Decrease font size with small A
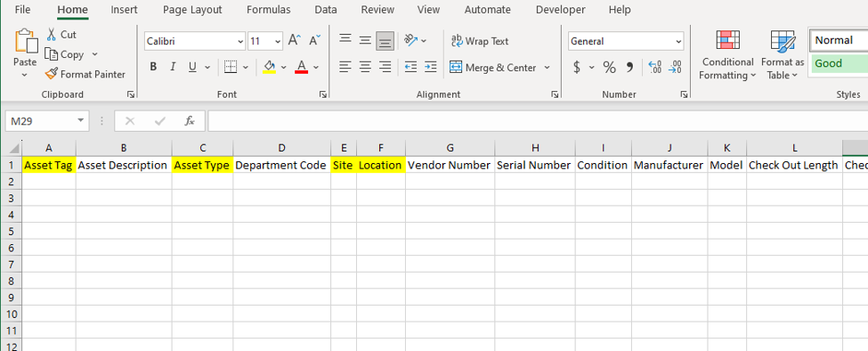Viewport: 868px width, 351px height. point(314,40)
